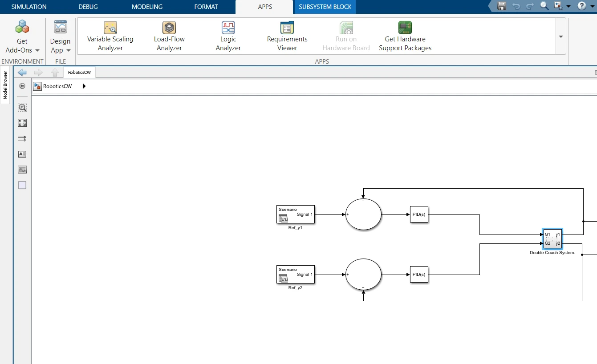Click the RoboticsCW breadcrumb link
Screen dimensions: 597x364
(x=57, y=86)
